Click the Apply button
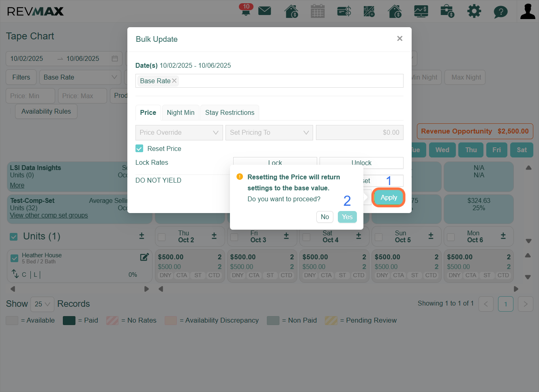Viewport: 539px width, 392px height. click(389, 198)
